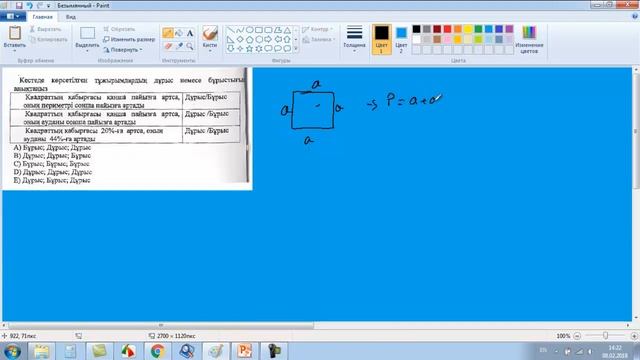This screenshot has height=360, width=640.
Task: Choose the Diamond shape
Action: point(240,39)
